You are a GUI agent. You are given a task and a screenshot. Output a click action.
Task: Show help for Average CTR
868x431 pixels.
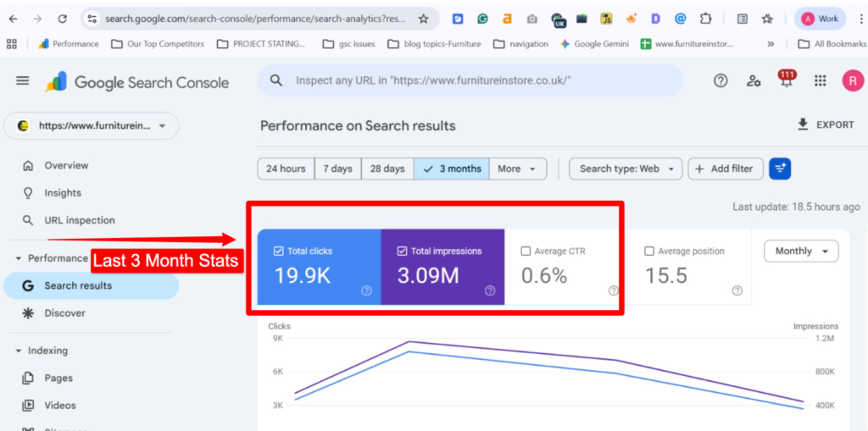coord(614,291)
